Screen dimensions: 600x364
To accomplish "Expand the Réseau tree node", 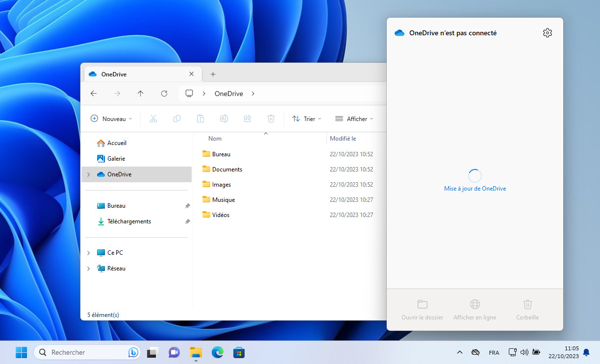I will click(88, 268).
